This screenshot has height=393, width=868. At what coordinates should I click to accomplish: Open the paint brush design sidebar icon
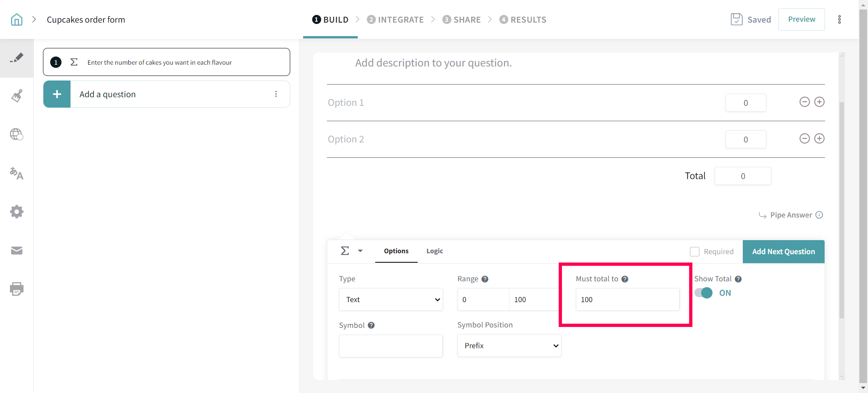click(x=17, y=96)
